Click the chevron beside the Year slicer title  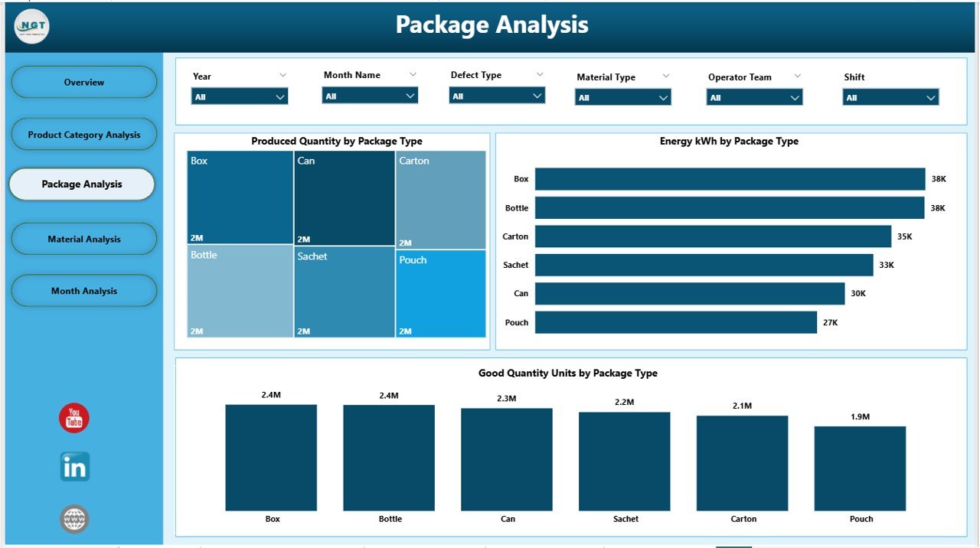click(x=283, y=75)
